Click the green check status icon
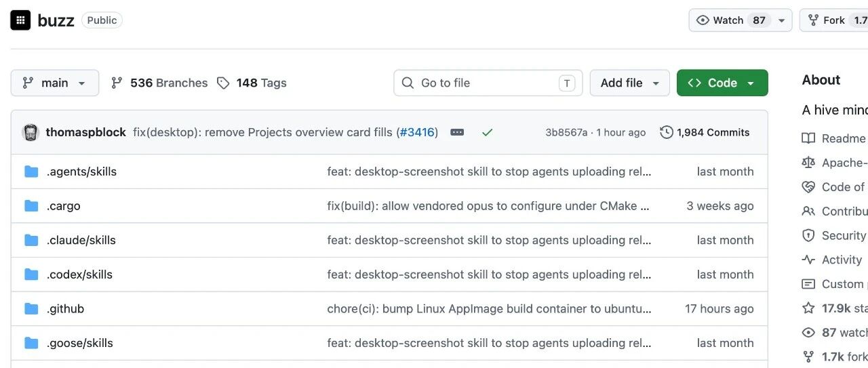The image size is (868, 368). point(487,132)
